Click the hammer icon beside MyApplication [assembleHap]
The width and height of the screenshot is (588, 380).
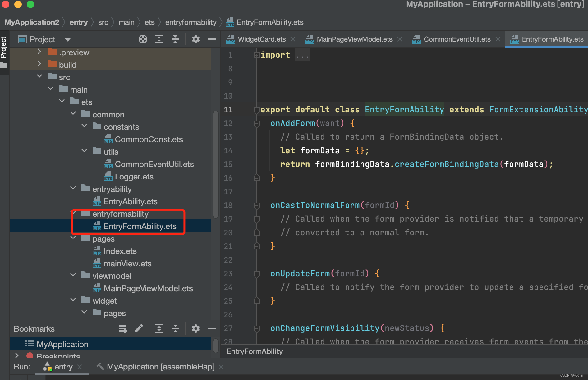(x=100, y=367)
